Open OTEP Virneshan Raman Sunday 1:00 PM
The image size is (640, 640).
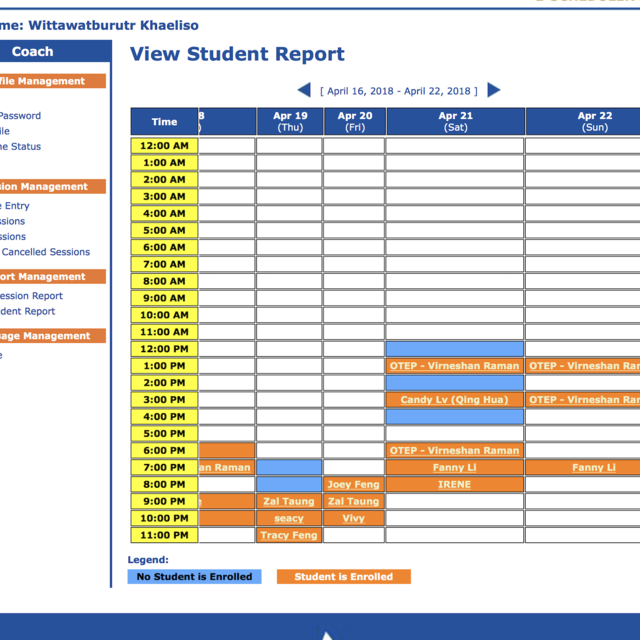click(x=584, y=366)
